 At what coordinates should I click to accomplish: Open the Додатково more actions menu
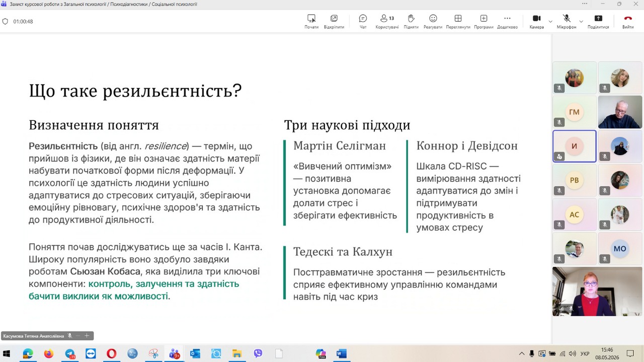point(507,21)
